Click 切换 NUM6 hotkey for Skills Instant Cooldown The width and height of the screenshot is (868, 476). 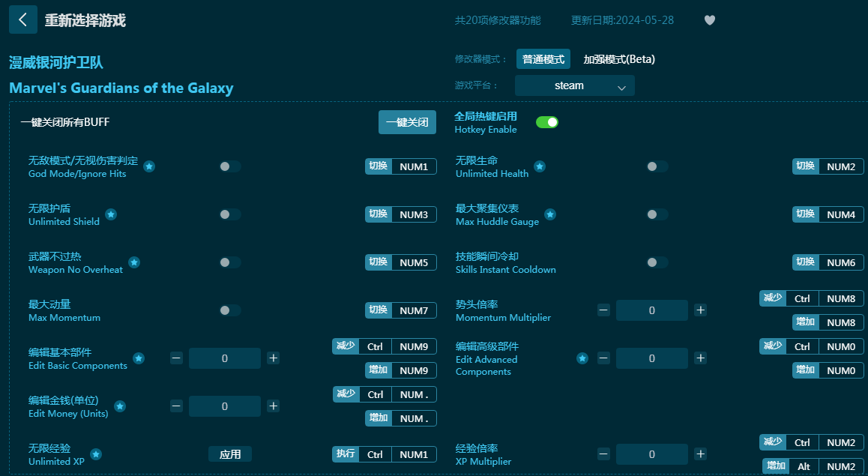click(x=828, y=262)
